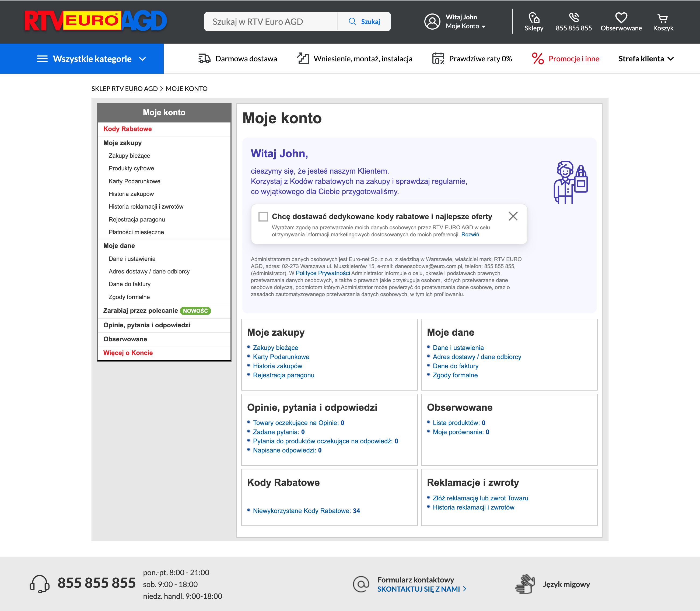Select the Promocje i inne percent icon
The width and height of the screenshot is (700, 611).
pos(538,58)
